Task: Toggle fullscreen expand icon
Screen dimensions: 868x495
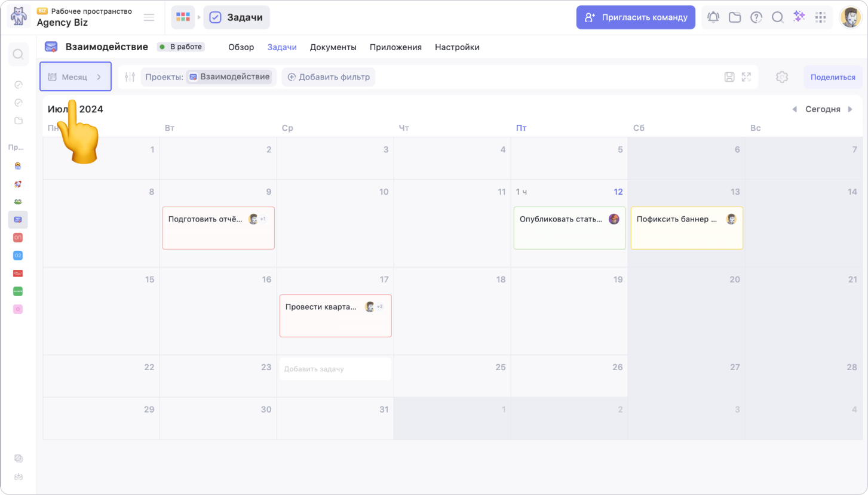Action: pos(746,77)
